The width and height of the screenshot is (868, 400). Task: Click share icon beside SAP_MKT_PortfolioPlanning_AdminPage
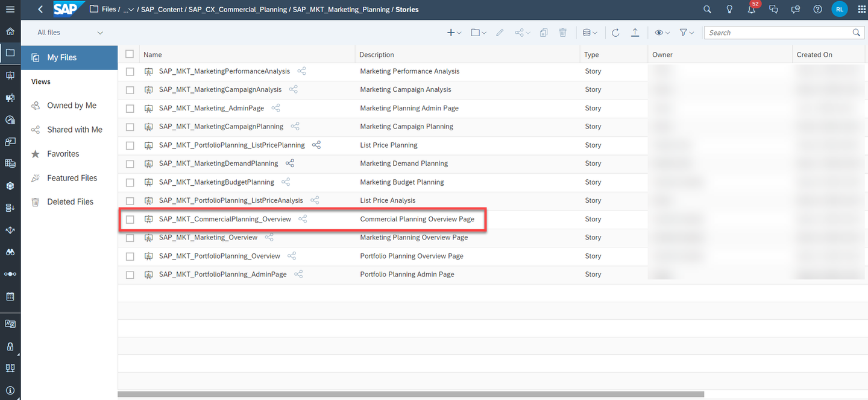click(298, 275)
